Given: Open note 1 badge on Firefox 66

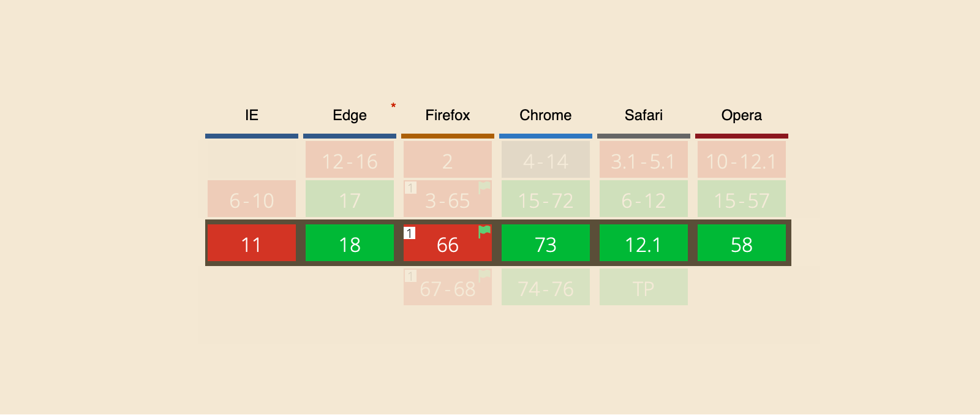Looking at the screenshot, I should [x=410, y=234].
